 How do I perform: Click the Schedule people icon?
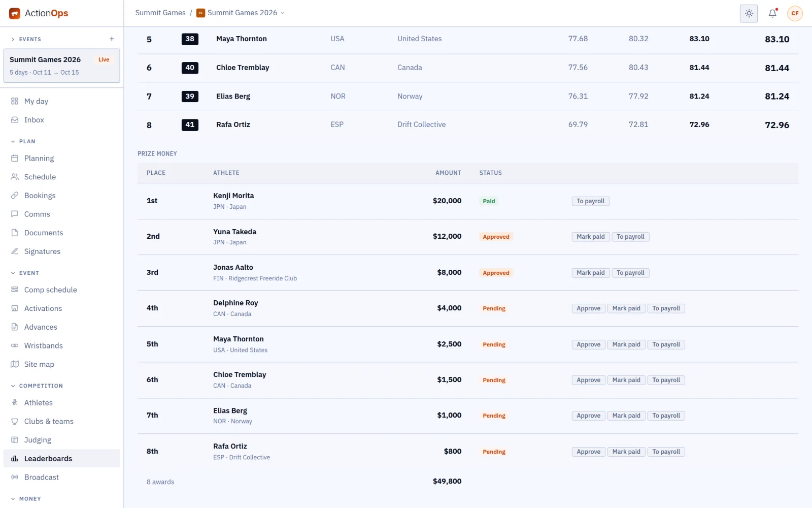15,177
